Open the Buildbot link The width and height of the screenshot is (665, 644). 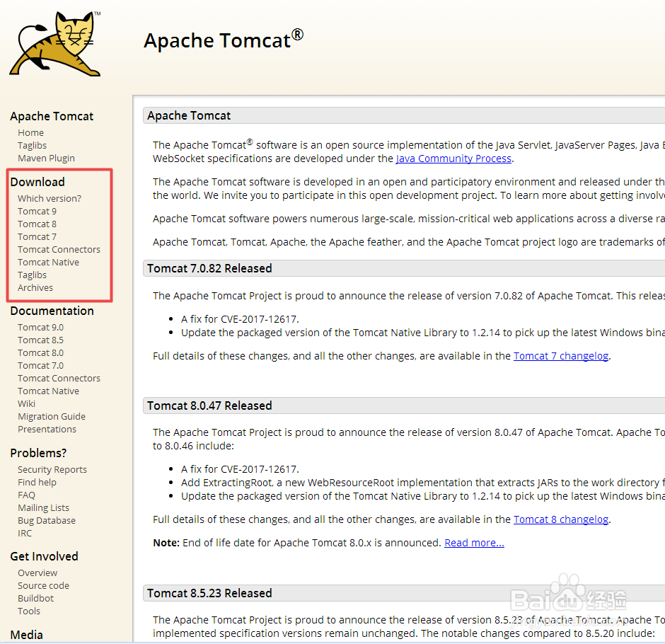coord(35,599)
